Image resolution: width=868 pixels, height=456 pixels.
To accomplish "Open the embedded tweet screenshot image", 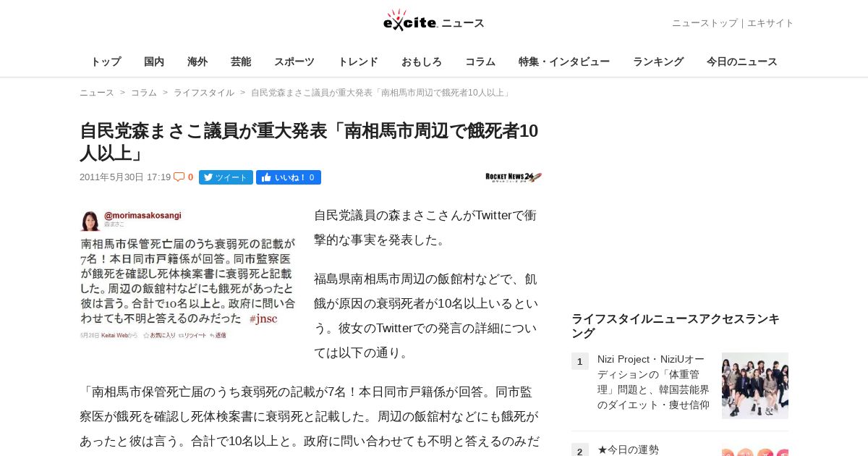I will [189, 275].
